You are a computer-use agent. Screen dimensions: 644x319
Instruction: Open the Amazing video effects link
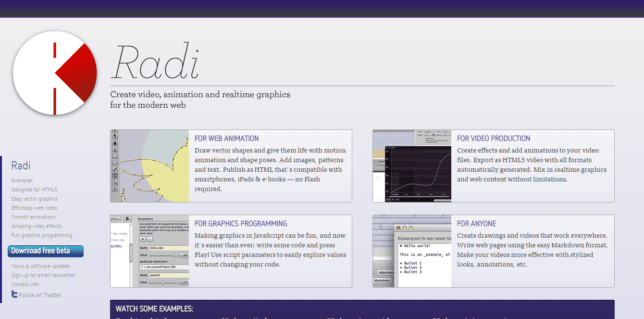tap(37, 226)
